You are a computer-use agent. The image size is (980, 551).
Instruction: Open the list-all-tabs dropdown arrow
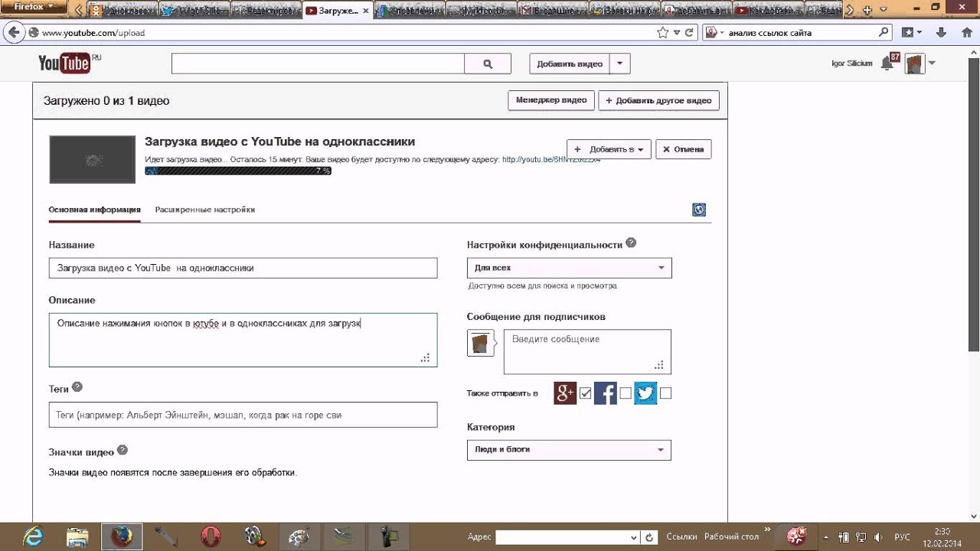884,10
